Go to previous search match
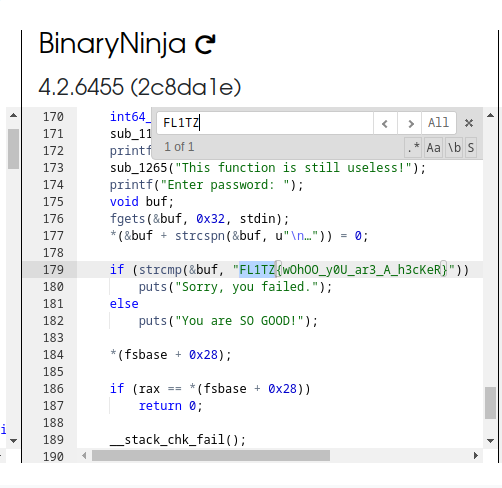 pos(385,123)
